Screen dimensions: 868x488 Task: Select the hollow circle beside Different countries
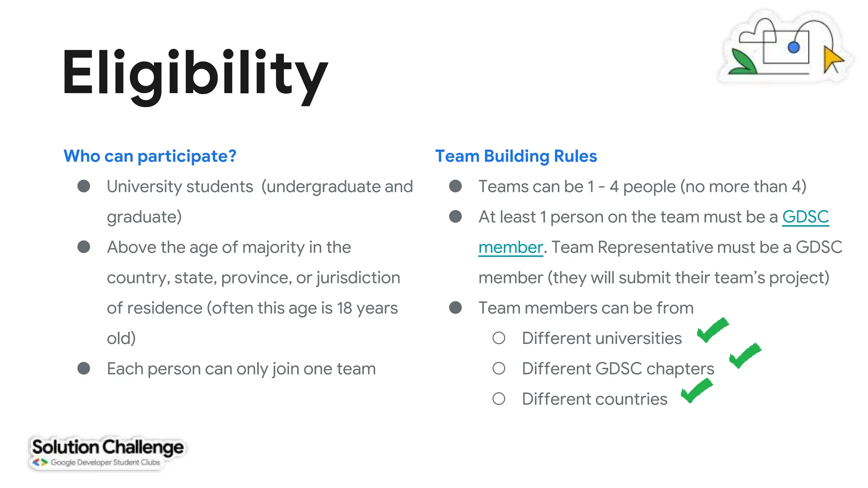(499, 399)
